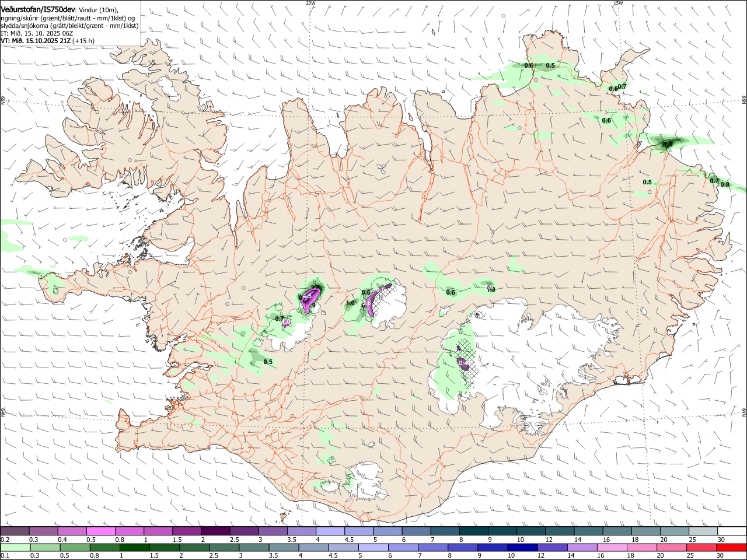This screenshot has height=560, width=747.
Task: Click the 'VT: Mið. 15.10.2025 21Z (+15 h)' line
Action: coord(47,41)
